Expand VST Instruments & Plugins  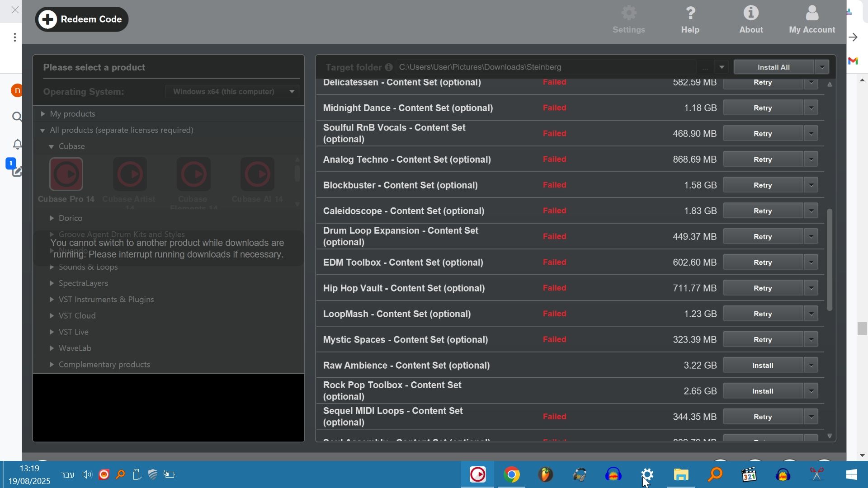[52, 300]
